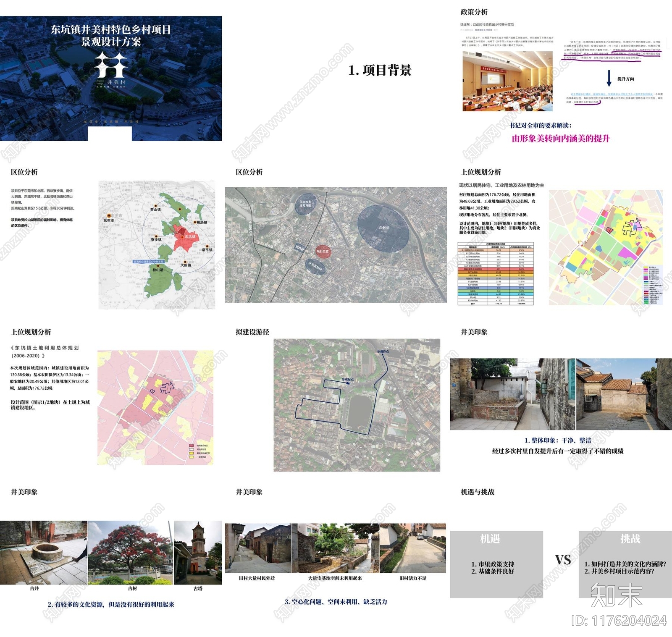Click the red 项目位置 circle on the satellite map
The image size is (672, 637).
[x=323, y=251]
